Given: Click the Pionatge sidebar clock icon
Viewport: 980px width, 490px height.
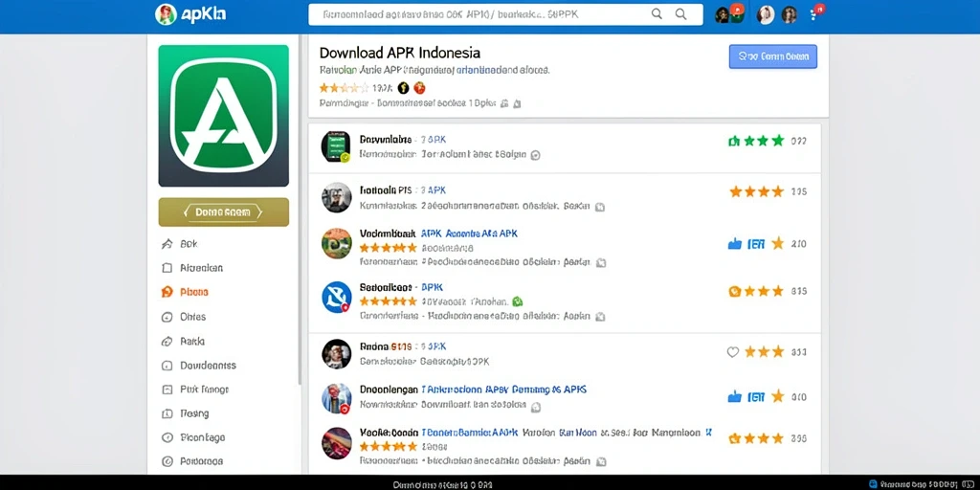Looking at the screenshot, I should point(167,437).
